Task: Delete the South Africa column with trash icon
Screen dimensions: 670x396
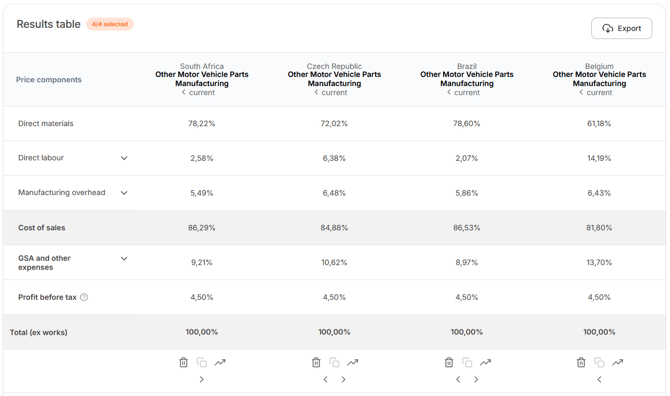Action: (x=183, y=362)
